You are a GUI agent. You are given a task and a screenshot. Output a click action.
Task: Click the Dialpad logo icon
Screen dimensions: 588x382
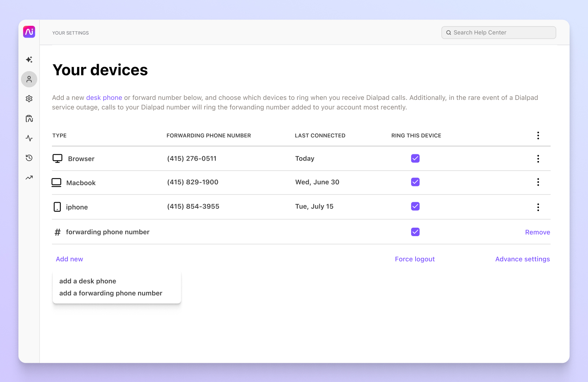point(29,32)
